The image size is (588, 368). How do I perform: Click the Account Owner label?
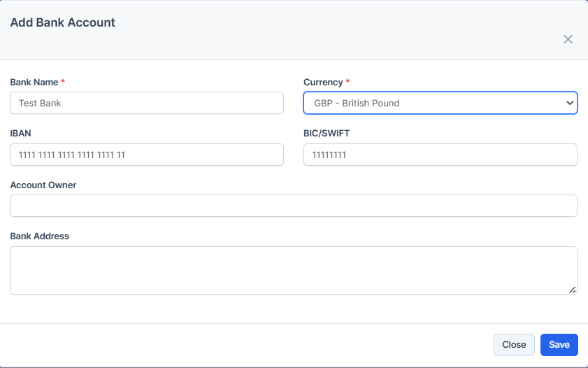pyautogui.click(x=43, y=185)
